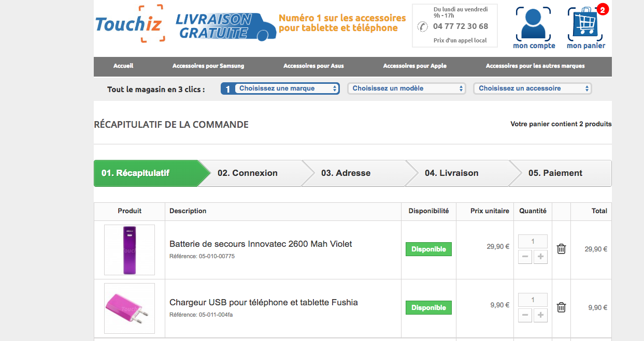Edit the quantity field for Batterie de secours

point(533,241)
